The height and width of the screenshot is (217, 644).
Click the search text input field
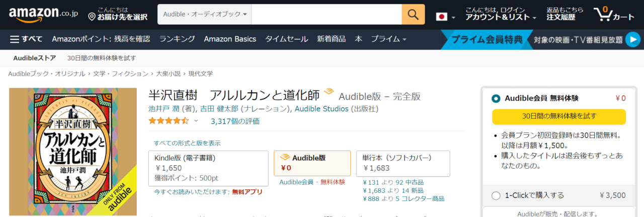(326, 15)
